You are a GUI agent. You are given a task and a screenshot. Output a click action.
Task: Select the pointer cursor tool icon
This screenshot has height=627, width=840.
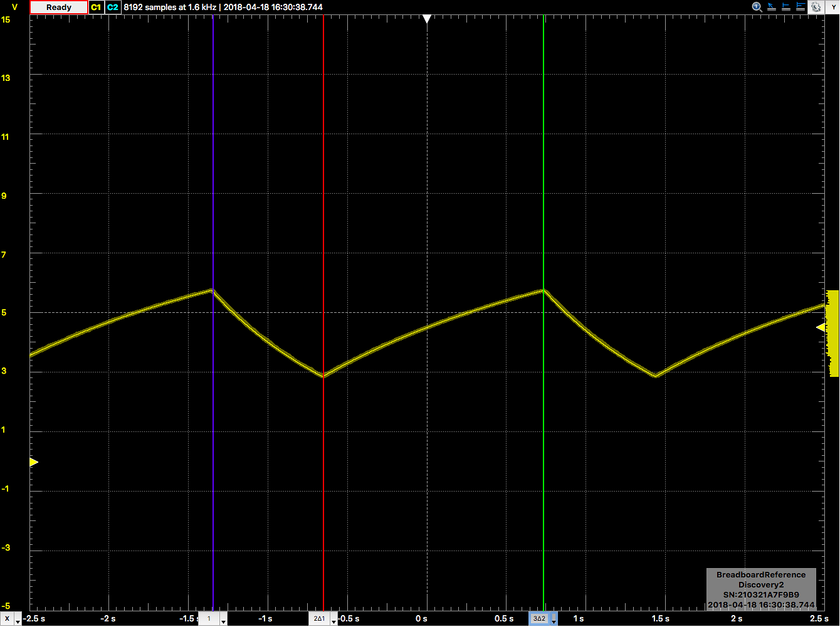(772, 7)
